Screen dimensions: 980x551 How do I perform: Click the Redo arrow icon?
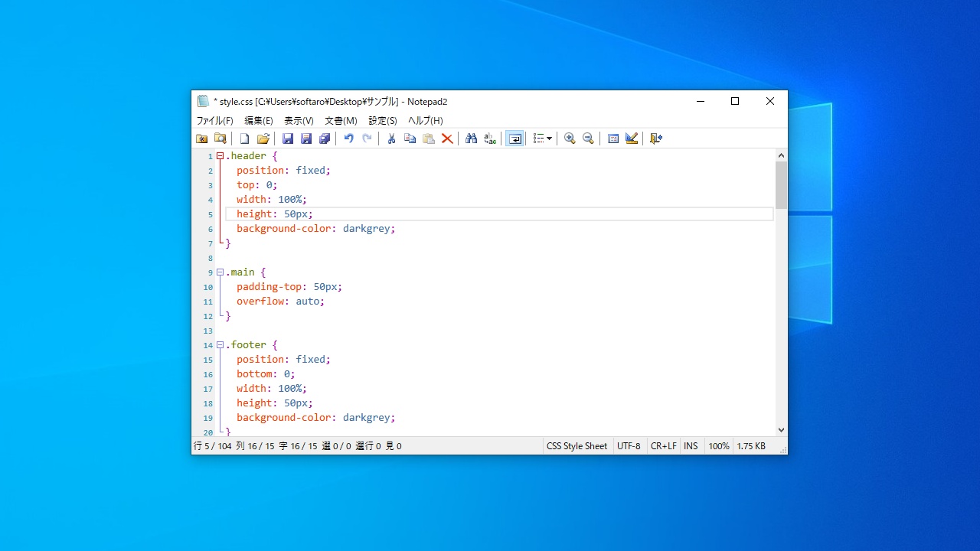click(x=367, y=139)
